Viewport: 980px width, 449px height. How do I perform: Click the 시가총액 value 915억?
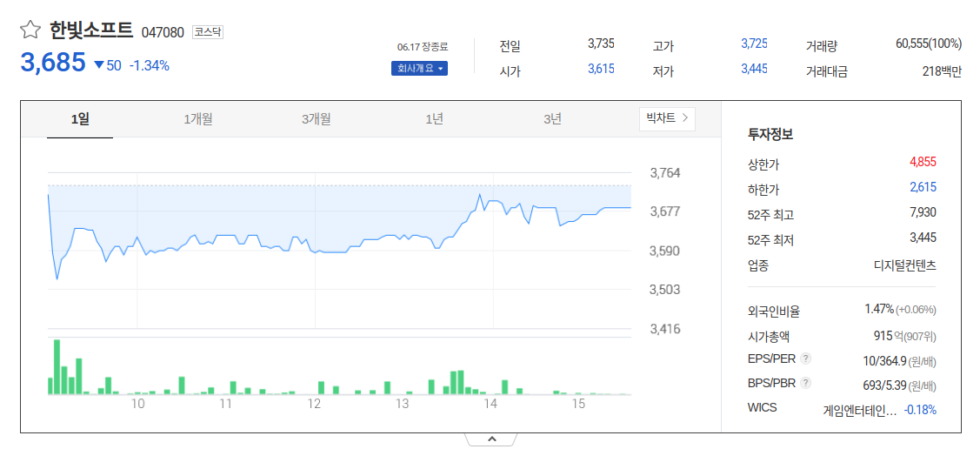[888, 337]
